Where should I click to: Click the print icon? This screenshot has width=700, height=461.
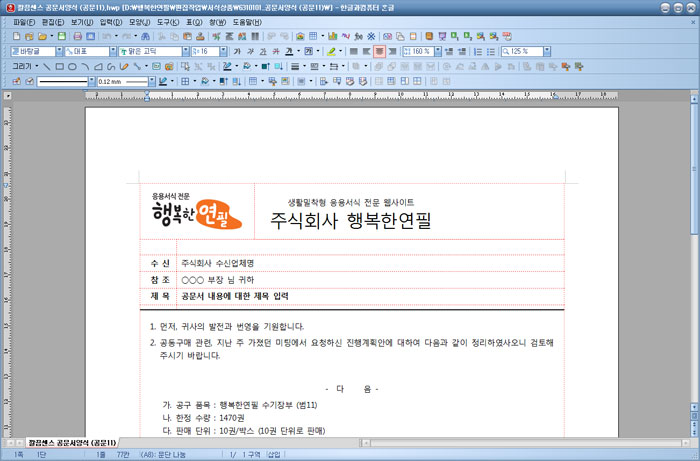[x=78, y=36]
